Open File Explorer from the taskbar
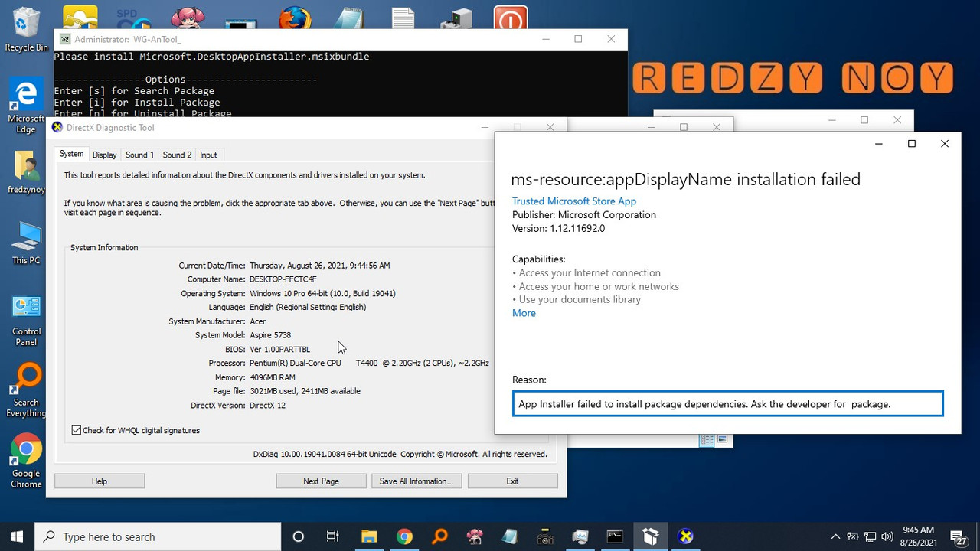The width and height of the screenshot is (980, 551). tap(369, 536)
